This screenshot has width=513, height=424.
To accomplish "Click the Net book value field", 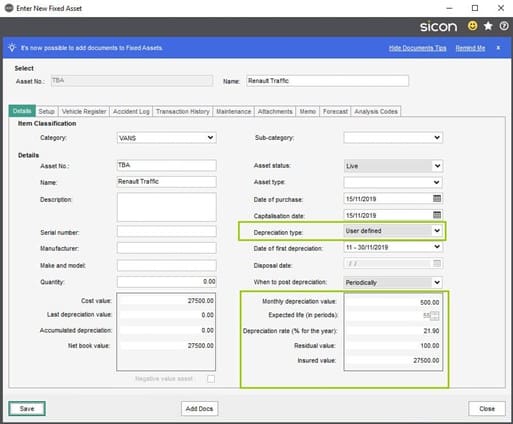I will tap(167, 346).
